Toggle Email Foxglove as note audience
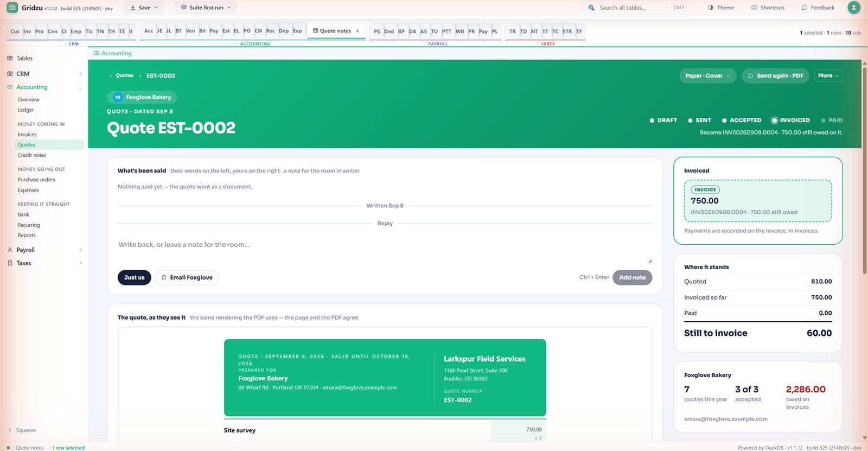Image resolution: width=868 pixels, height=451 pixels. (187, 277)
